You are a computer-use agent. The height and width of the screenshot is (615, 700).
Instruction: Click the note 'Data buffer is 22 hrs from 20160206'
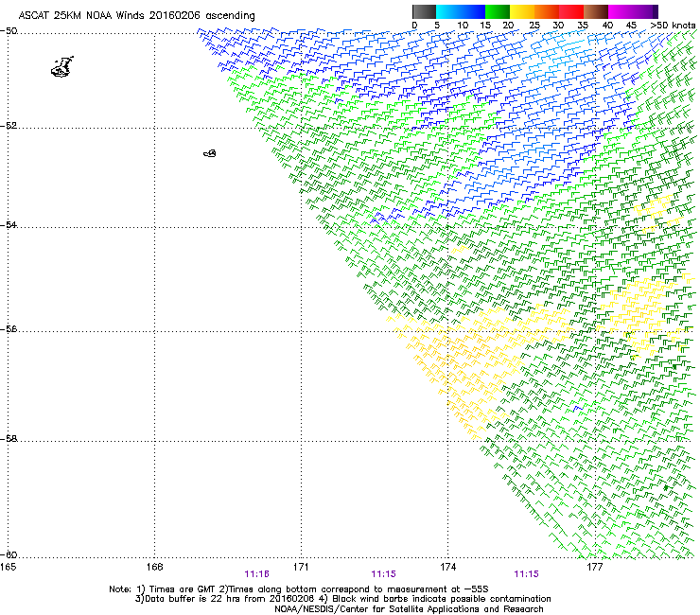coord(229,599)
